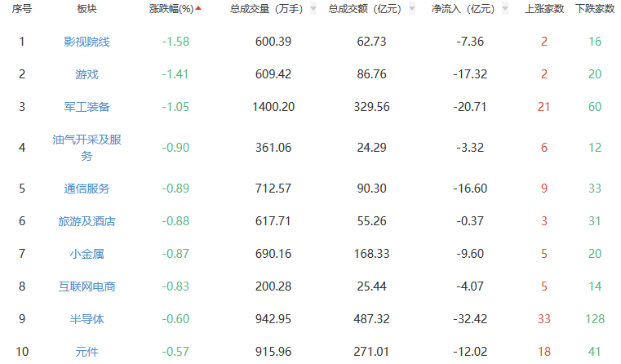The height and width of the screenshot is (364, 621).
Task: Open the 油气开采及服务 sector link
Action: (86, 148)
